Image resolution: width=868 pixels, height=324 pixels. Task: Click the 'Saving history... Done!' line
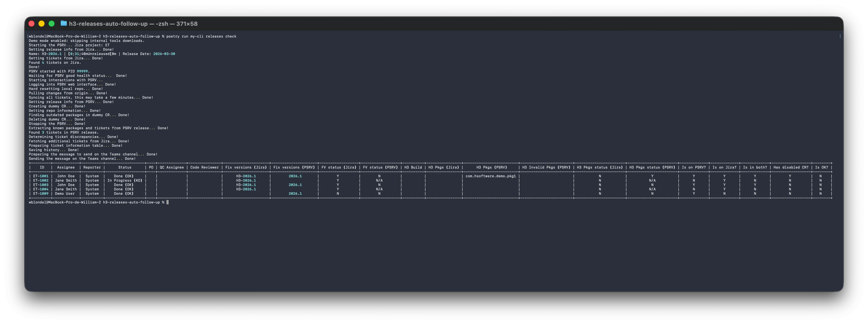coord(54,150)
